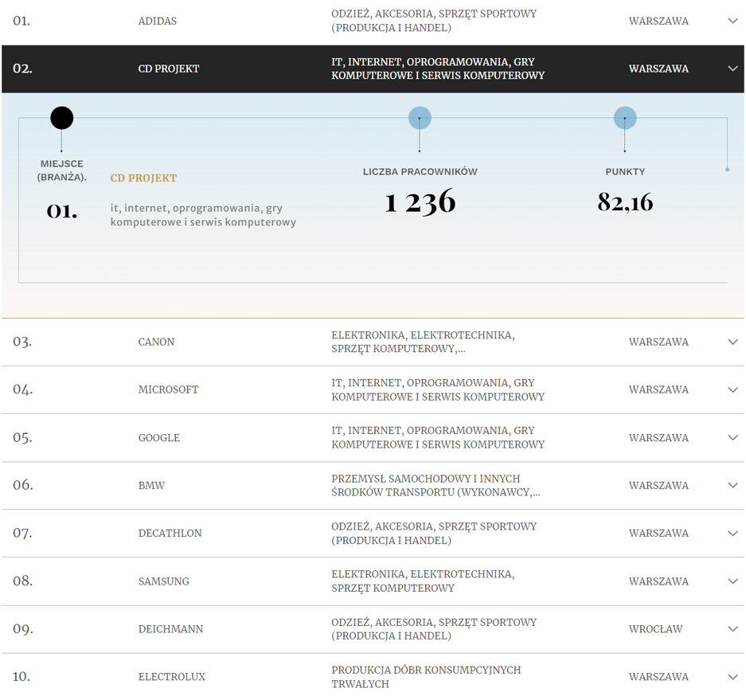
Task: Click rank number 08. of SAMSUNG
Action: point(22,581)
